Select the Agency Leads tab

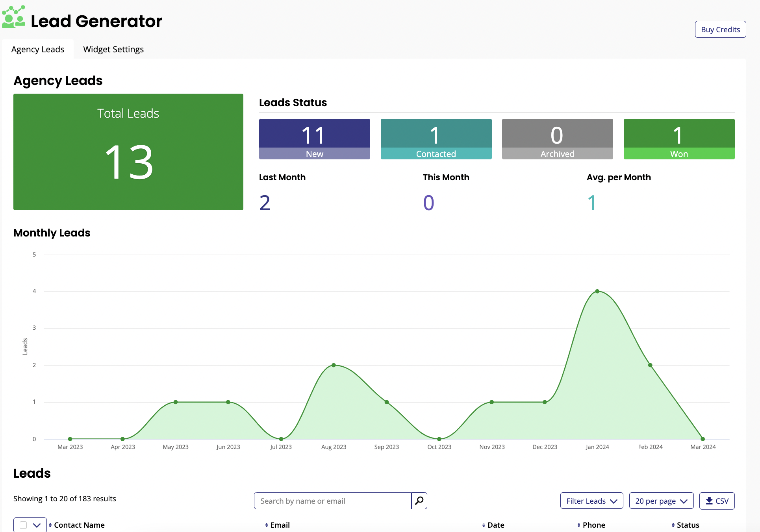pos(37,49)
